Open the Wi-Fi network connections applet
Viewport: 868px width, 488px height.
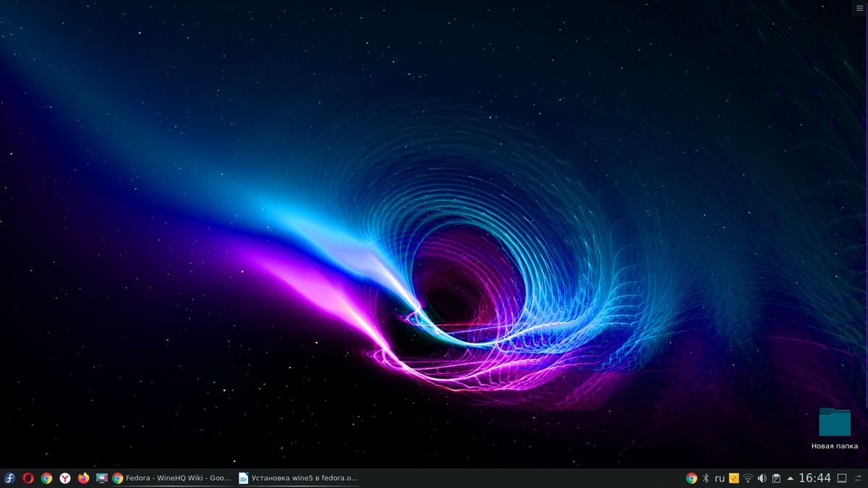748,478
